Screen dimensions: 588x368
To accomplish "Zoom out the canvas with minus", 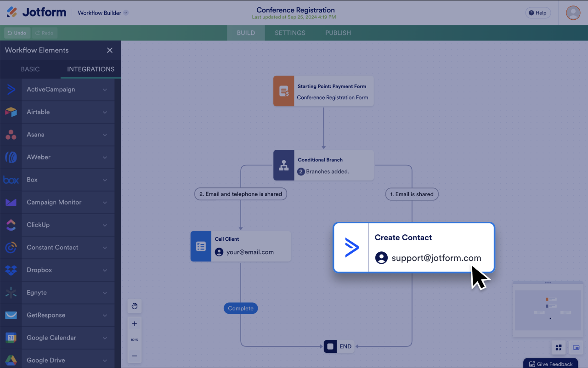I will (x=135, y=356).
